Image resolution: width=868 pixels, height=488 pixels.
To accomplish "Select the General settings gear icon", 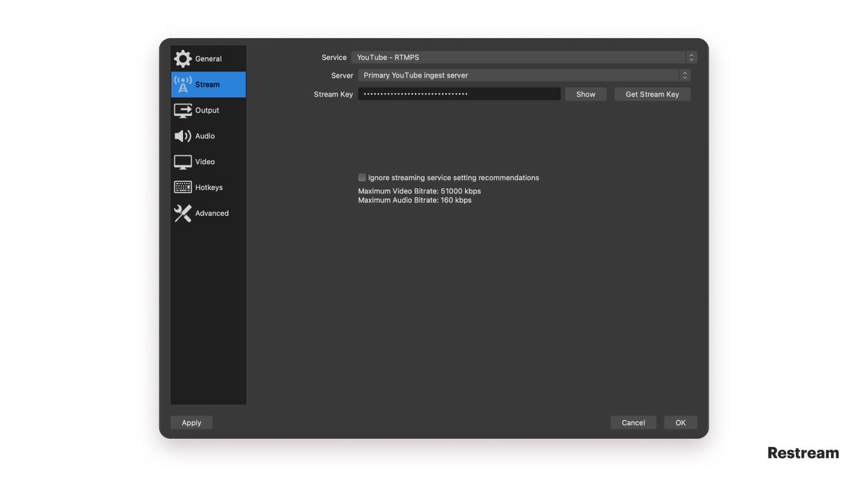I will [x=182, y=59].
